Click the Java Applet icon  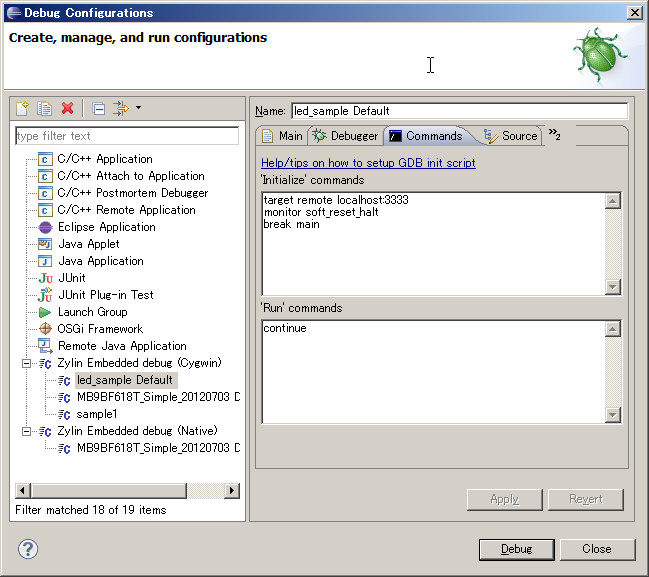click(45, 244)
